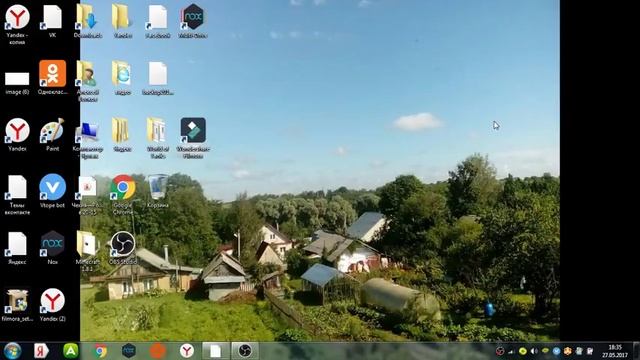The image size is (640, 360).
Task: Switch to OBS Studio taskbar window
Action: coord(245,351)
